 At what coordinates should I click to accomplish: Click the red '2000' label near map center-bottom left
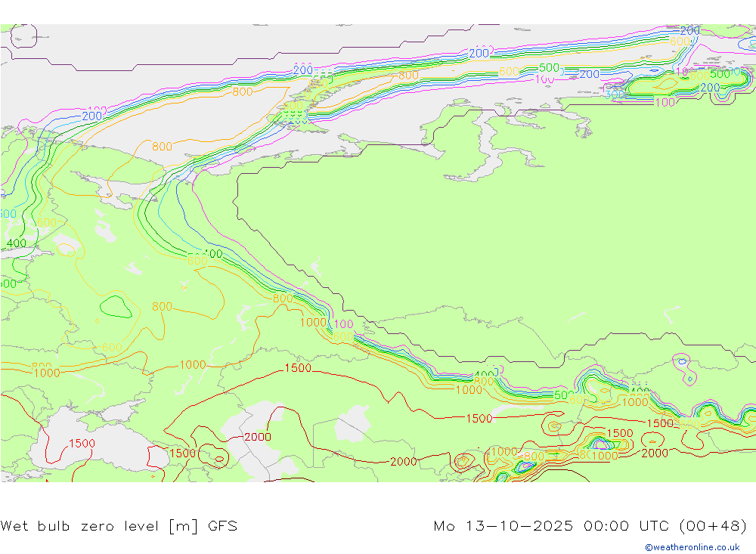(258, 437)
